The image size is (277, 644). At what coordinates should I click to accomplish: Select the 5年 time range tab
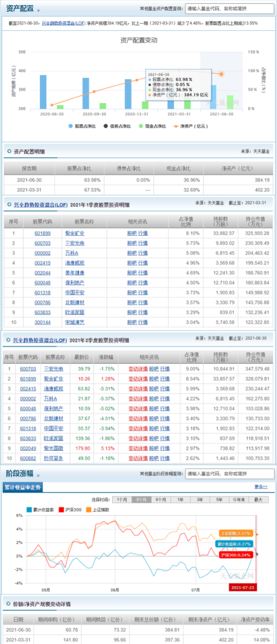pyautogui.click(x=219, y=500)
